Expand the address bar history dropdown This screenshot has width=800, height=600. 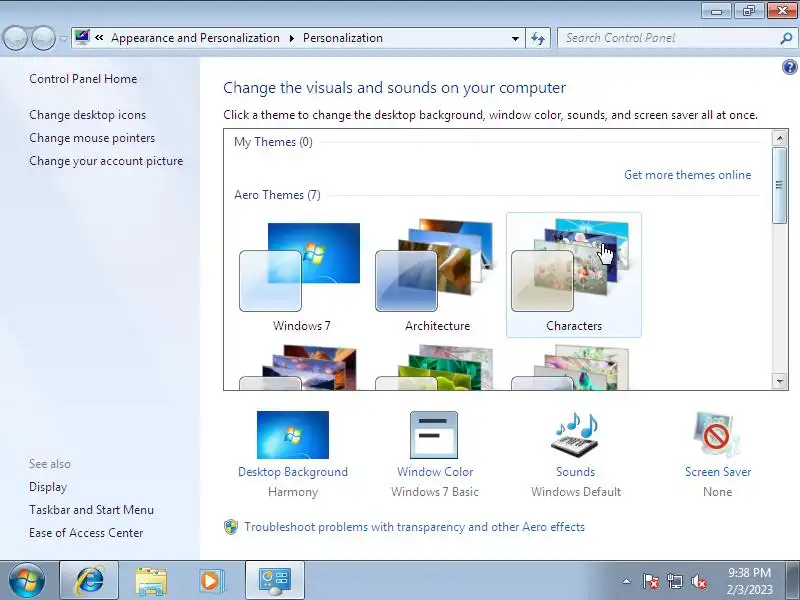coord(515,38)
